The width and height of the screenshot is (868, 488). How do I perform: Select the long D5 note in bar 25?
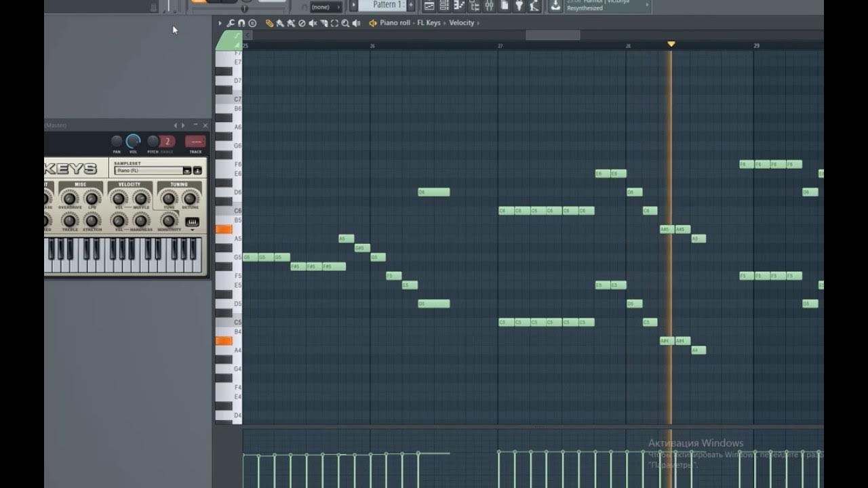[x=434, y=304]
